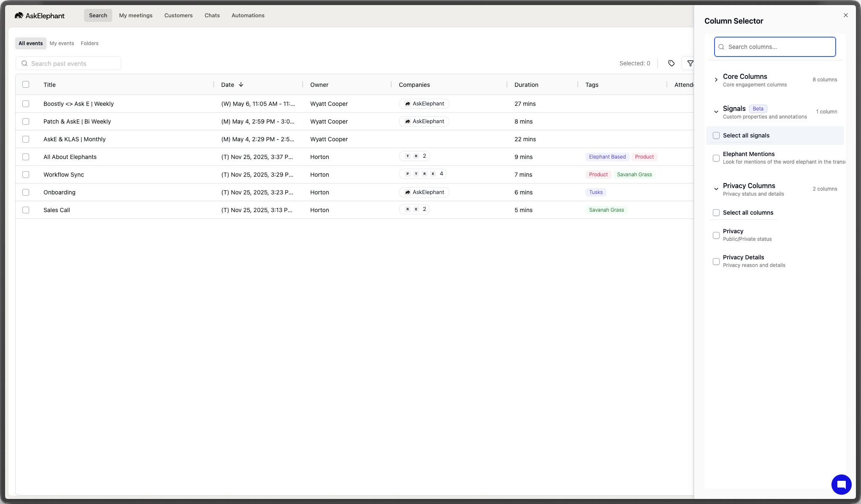The width and height of the screenshot is (861, 504).
Task: Open the Search nav tab
Action: point(98,16)
